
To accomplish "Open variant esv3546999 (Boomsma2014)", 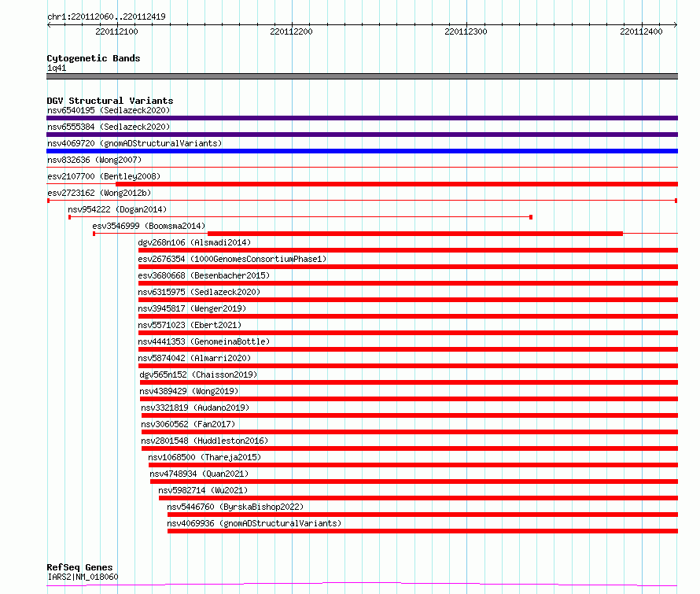I will 149,226.
